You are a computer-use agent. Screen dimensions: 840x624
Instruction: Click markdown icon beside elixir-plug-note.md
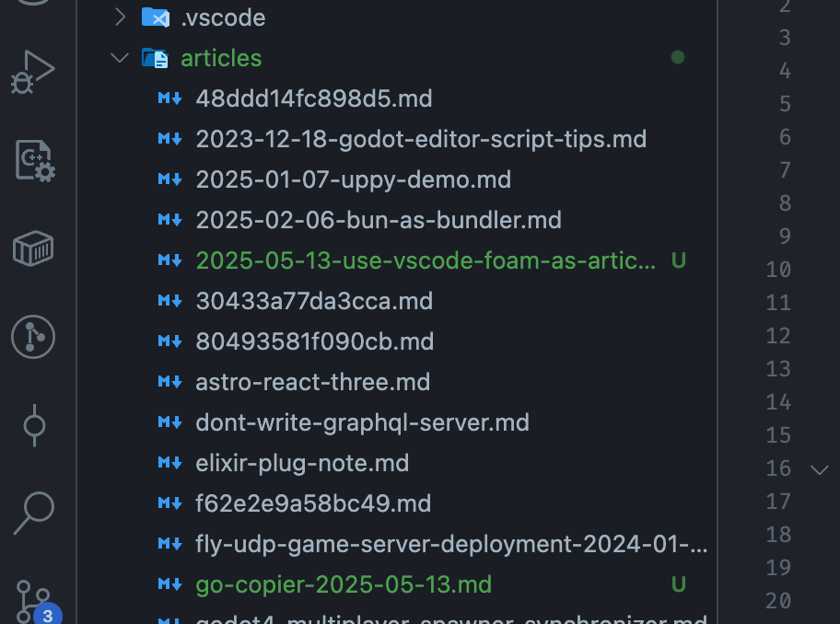click(x=169, y=463)
